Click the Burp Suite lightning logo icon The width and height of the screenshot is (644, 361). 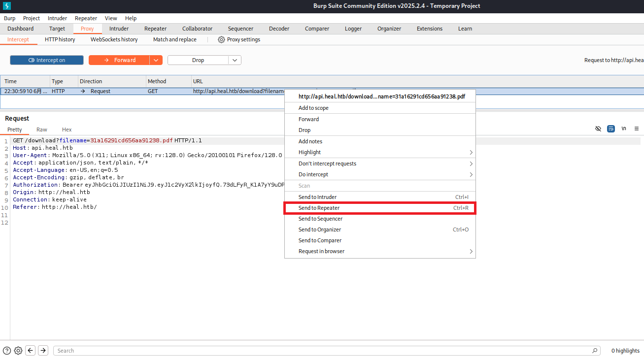(x=6, y=6)
